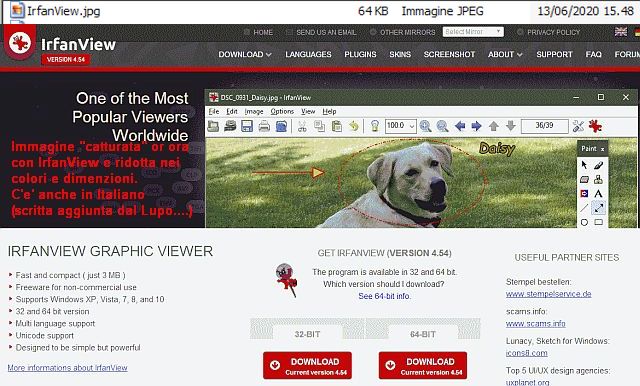The width and height of the screenshot is (640, 386).
Task: Click the British flag language icon
Action: coord(621,32)
